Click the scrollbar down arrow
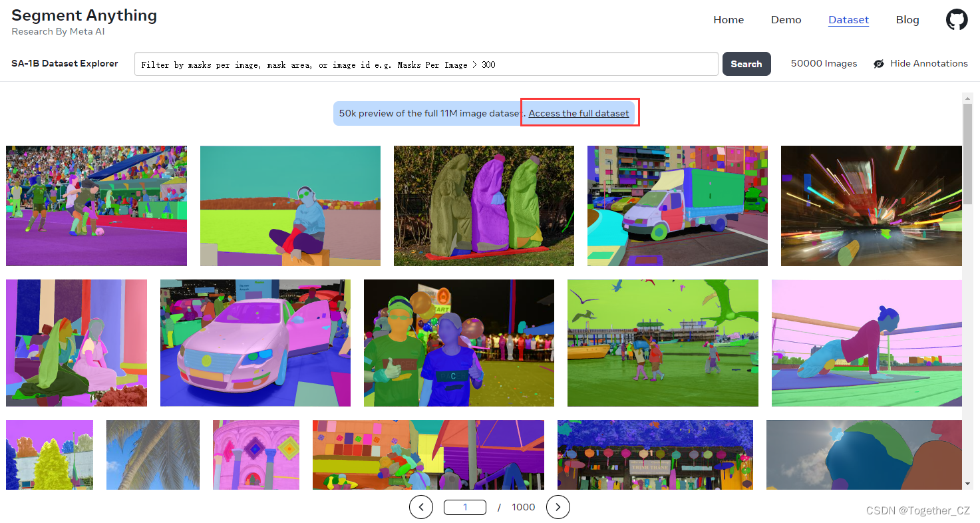Screen dimensions: 980x523 [968, 484]
